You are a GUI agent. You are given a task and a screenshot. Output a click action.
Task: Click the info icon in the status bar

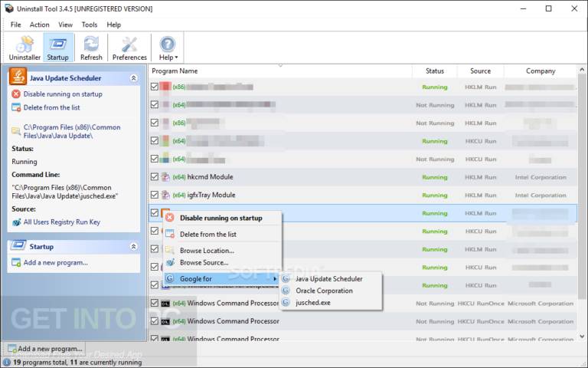click(7, 363)
